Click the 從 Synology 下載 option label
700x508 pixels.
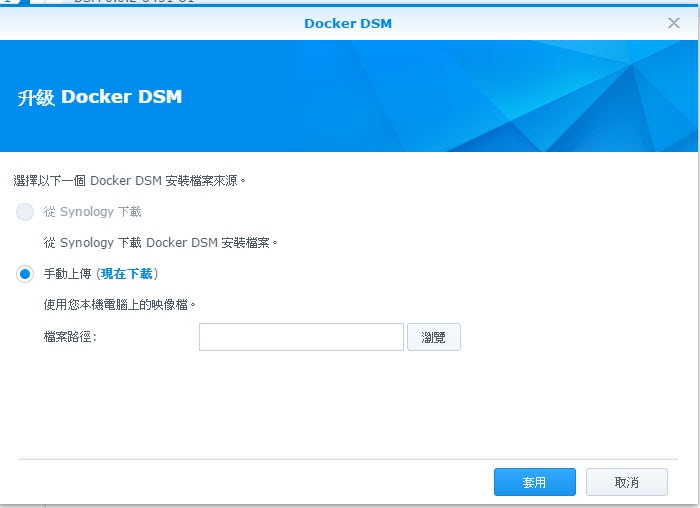(x=92, y=212)
